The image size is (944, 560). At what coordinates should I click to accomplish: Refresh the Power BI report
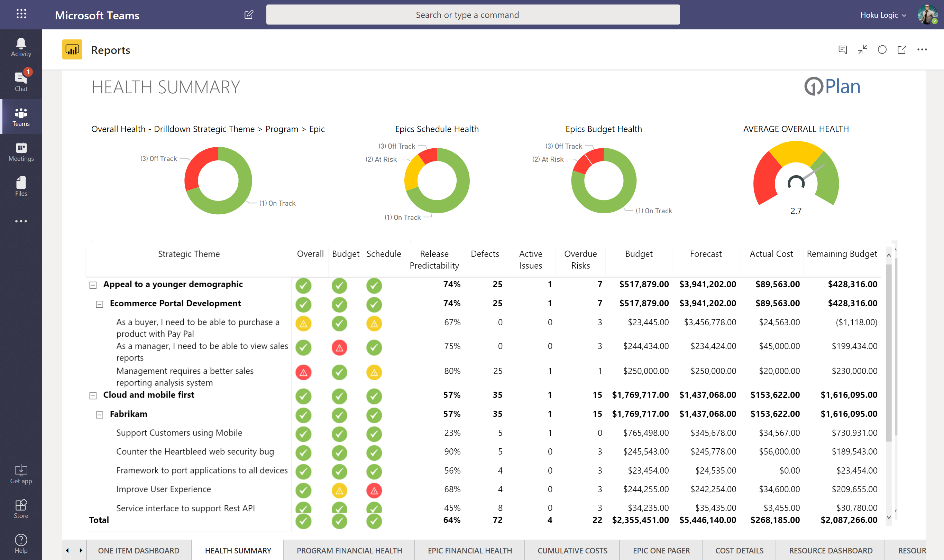(882, 49)
